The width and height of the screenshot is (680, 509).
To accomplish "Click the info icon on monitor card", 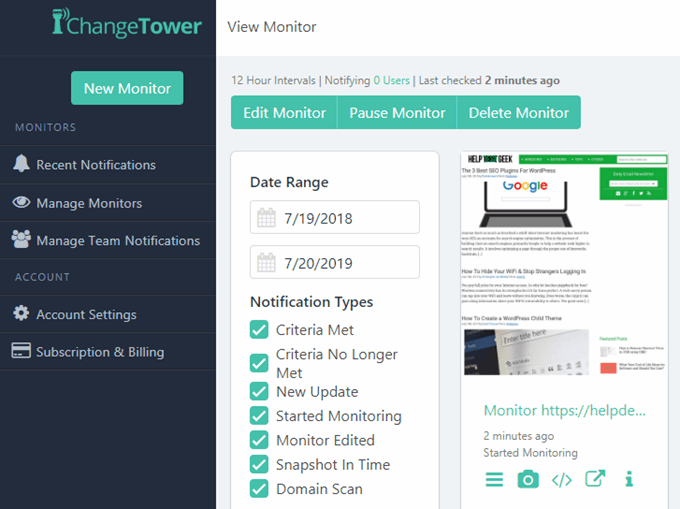I will coord(629,479).
